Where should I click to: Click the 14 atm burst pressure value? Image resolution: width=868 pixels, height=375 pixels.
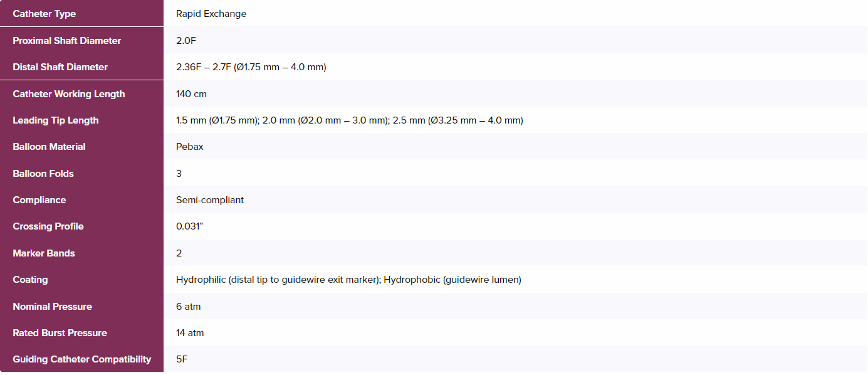pyautogui.click(x=190, y=333)
